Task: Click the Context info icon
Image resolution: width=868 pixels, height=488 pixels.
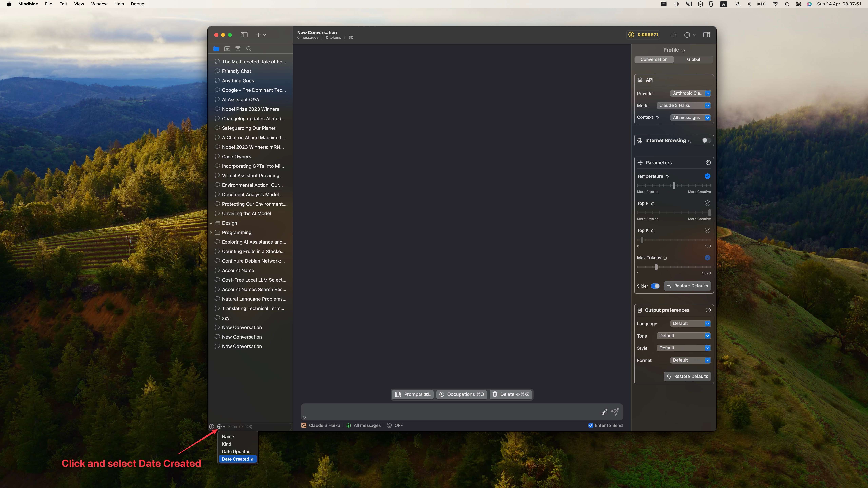Action: click(x=657, y=118)
